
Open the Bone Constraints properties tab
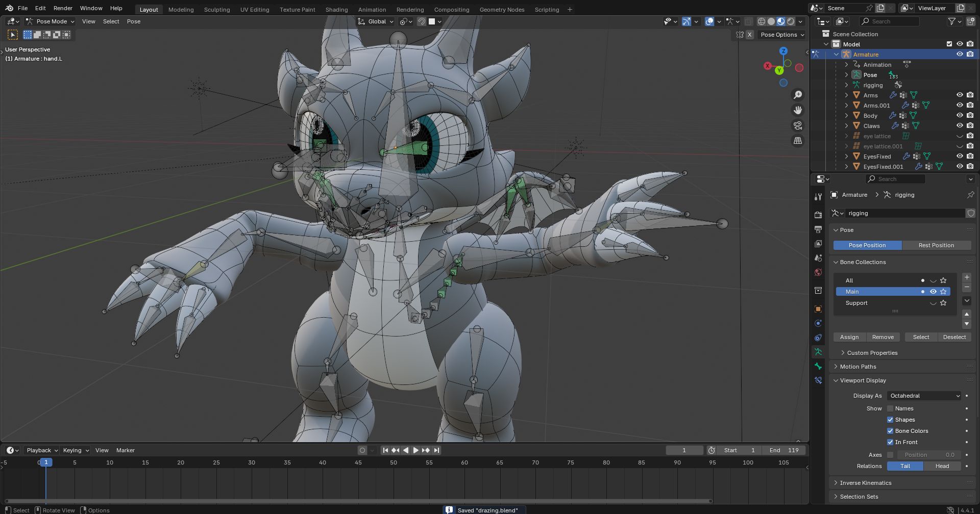818,380
